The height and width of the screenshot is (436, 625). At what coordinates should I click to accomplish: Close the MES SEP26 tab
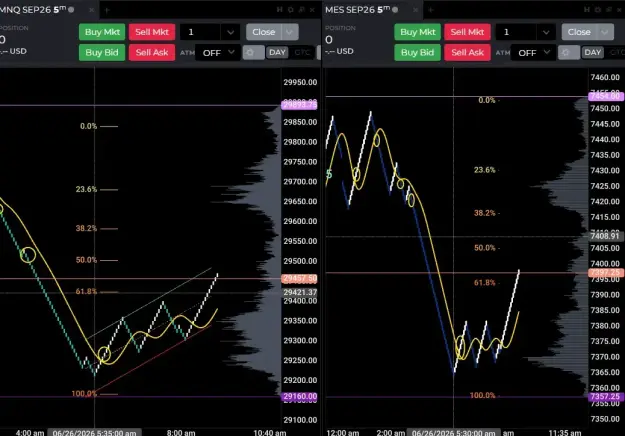(415, 10)
